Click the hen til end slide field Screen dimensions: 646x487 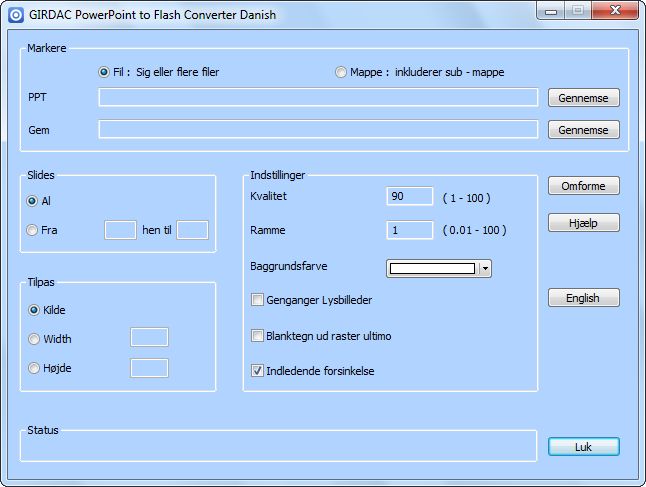[192, 230]
